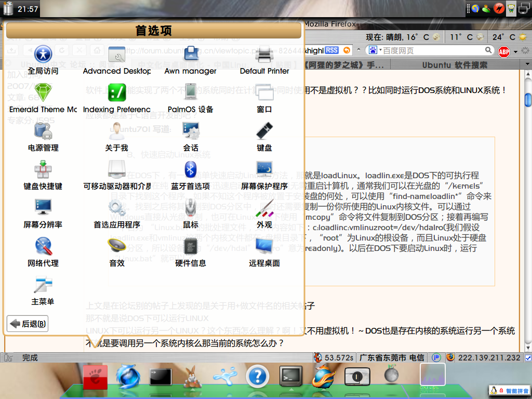Open Emerald Theme Manager
The image size is (532, 399).
[43, 99]
